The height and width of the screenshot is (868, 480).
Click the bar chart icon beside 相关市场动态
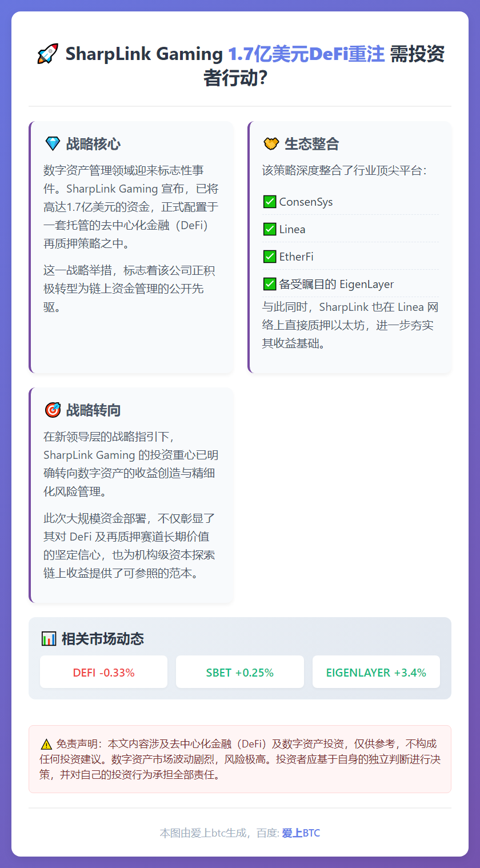[49, 638]
